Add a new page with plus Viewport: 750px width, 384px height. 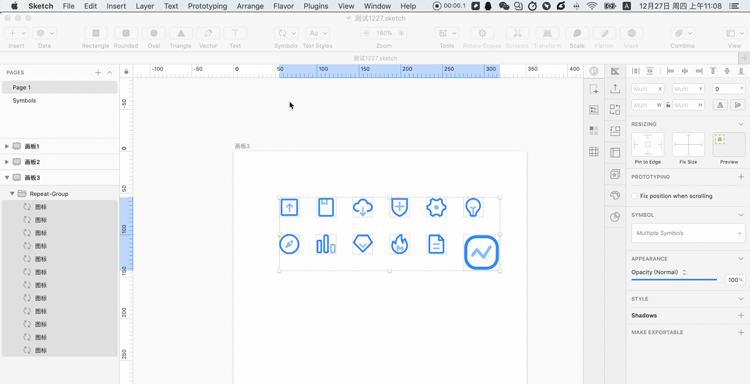point(98,73)
